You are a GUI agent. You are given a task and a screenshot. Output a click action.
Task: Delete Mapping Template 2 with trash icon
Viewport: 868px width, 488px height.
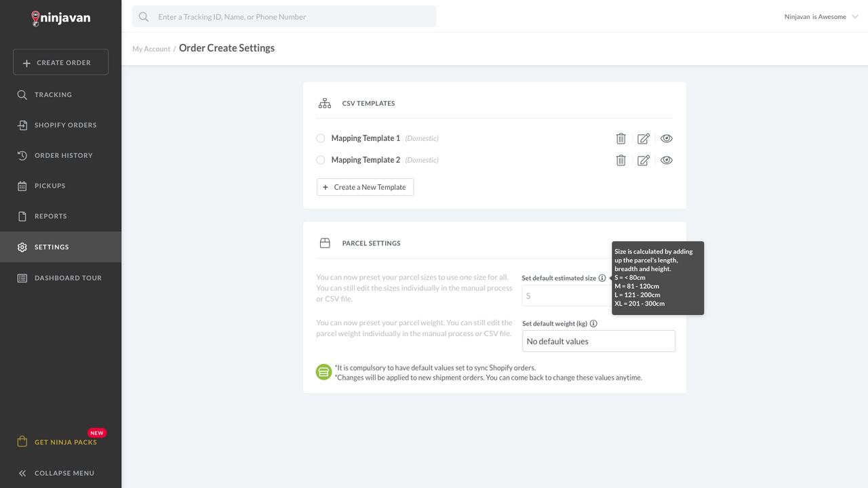[x=620, y=160]
